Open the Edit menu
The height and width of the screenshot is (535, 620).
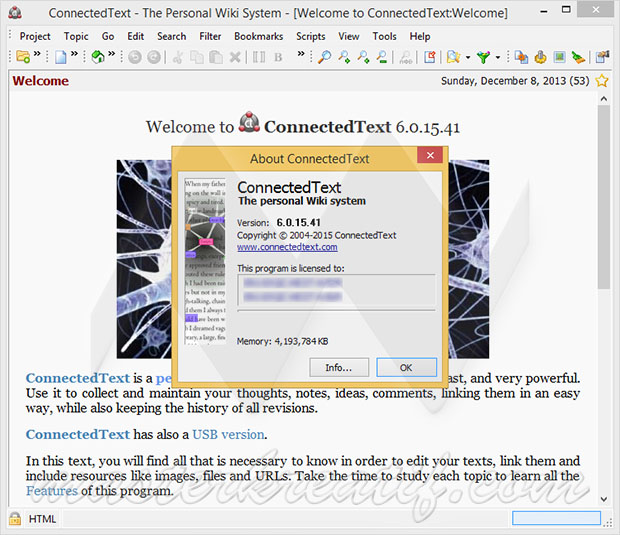pos(135,36)
